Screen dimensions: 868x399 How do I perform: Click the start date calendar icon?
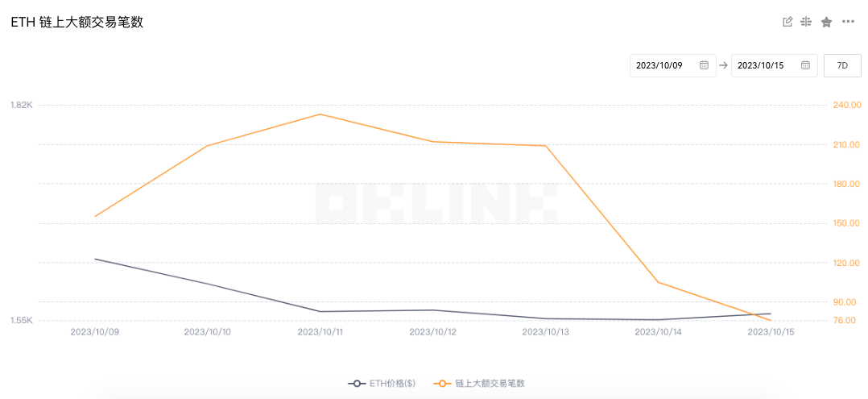click(704, 65)
